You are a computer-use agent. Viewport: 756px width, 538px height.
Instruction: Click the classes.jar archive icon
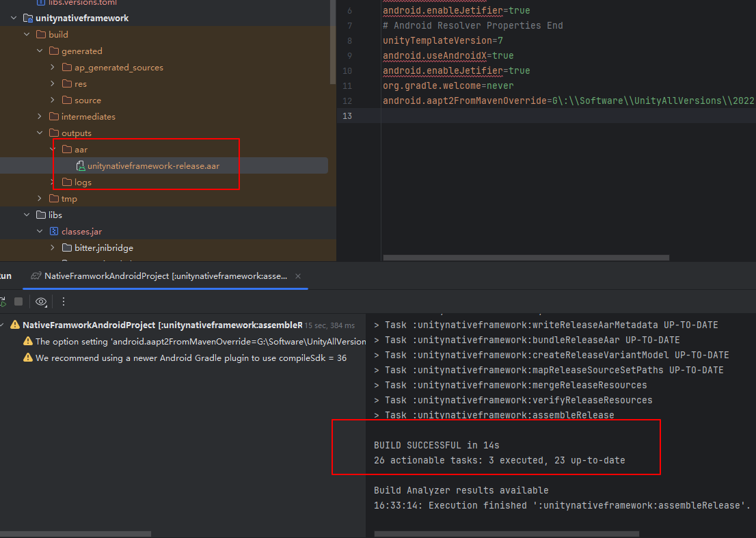coord(54,231)
